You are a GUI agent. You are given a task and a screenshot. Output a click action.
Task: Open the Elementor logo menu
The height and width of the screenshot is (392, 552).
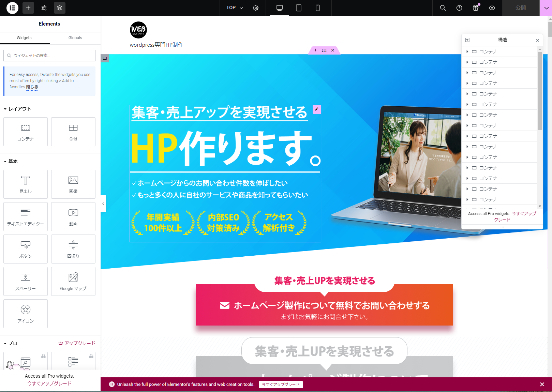[x=12, y=8]
